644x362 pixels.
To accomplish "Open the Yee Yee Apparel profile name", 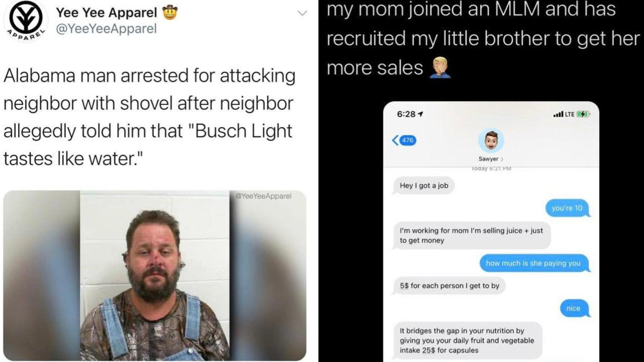I will 107,13.
